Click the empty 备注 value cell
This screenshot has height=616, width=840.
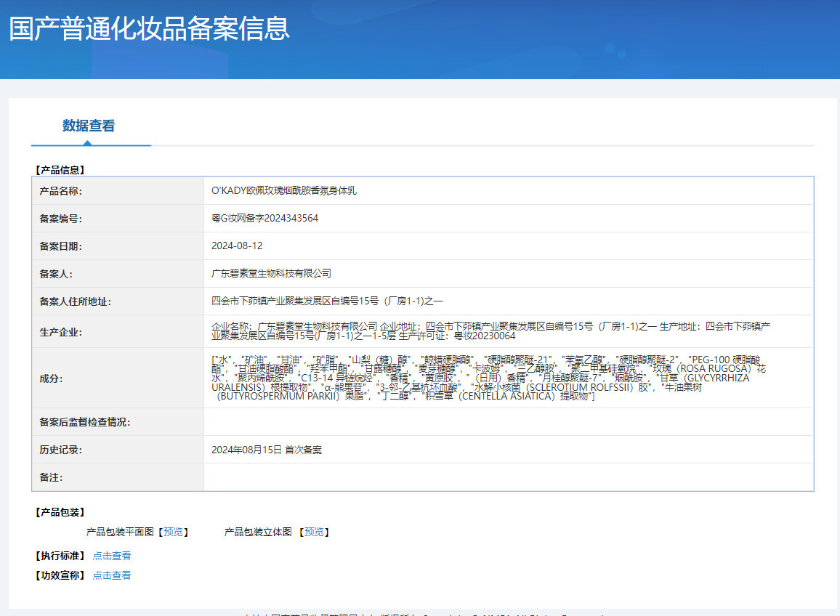tap(508, 477)
